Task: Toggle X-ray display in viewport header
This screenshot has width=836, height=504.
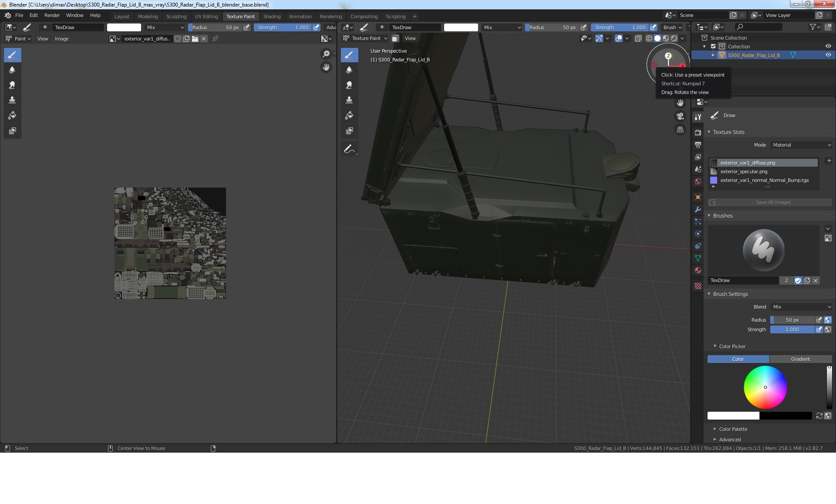Action: tap(638, 38)
